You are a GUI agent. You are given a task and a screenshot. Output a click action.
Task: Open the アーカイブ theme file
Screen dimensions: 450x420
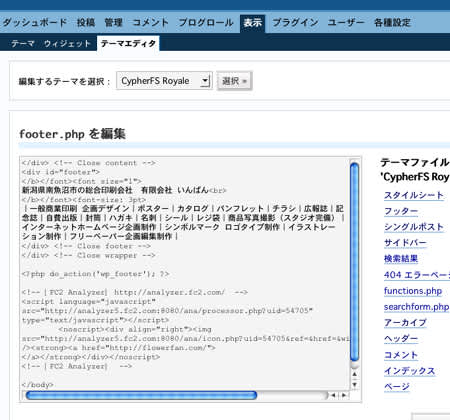coord(405,323)
